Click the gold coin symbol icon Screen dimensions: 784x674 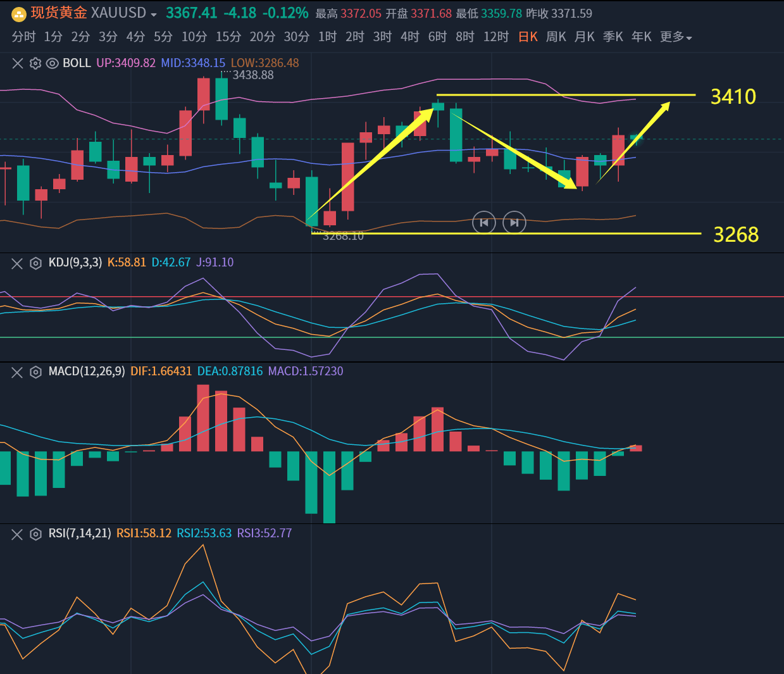19,14
